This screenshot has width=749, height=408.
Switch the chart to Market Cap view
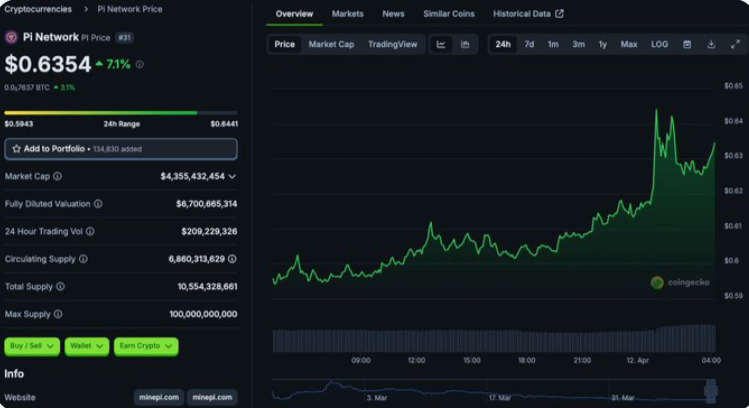click(332, 44)
